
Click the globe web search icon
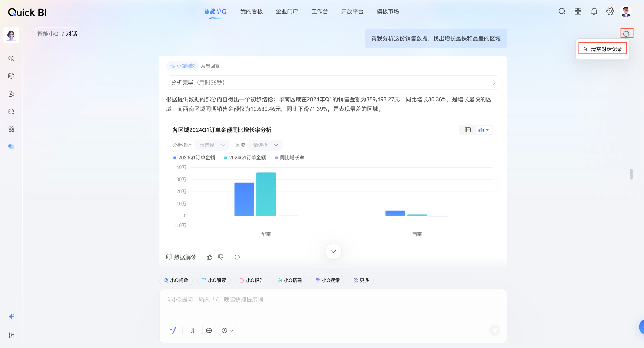click(209, 331)
